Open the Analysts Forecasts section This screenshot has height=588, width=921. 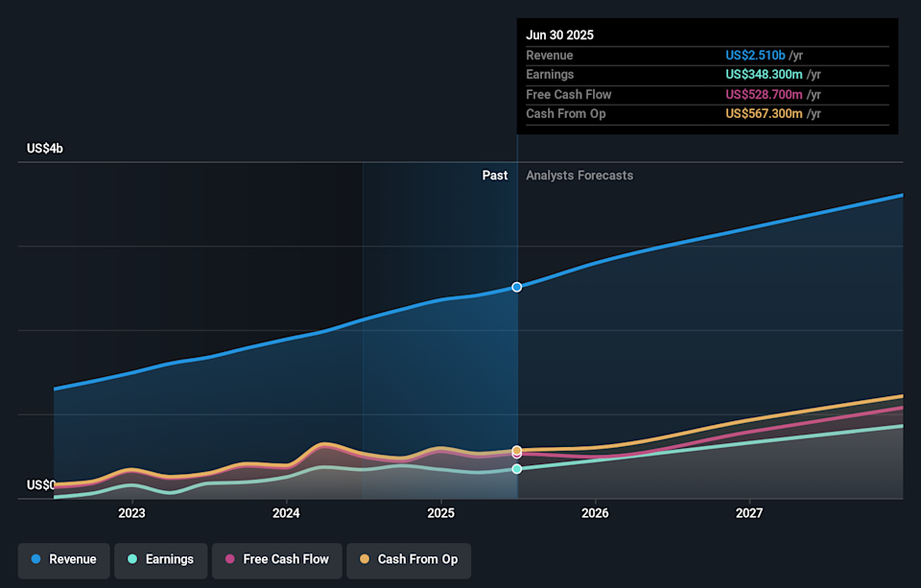coord(579,176)
